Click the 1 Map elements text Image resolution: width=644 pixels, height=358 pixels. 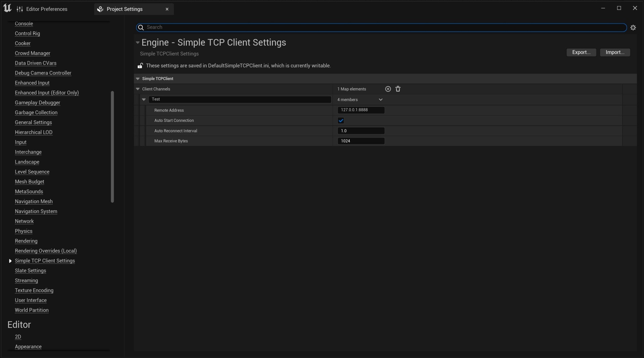tap(352, 89)
